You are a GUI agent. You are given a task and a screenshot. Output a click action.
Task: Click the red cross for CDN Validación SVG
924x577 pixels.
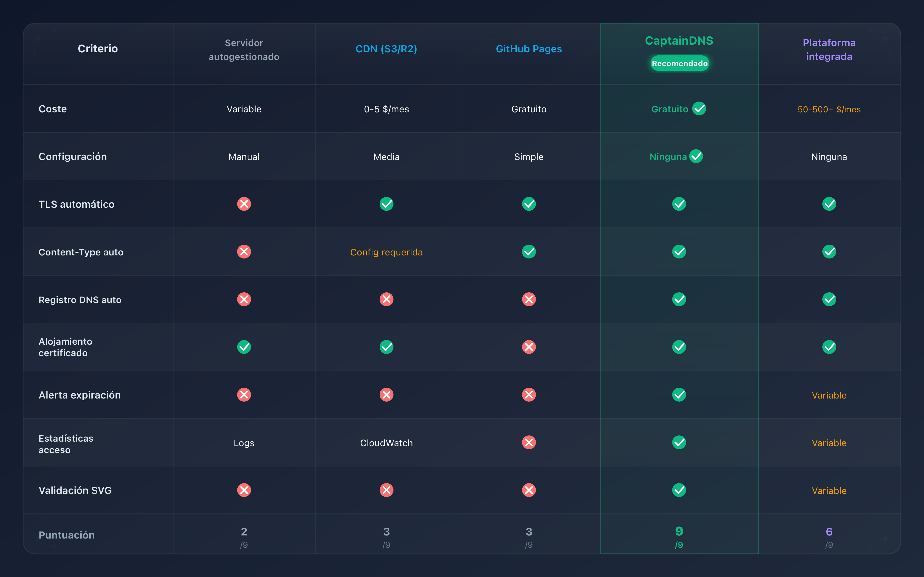coord(386,490)
